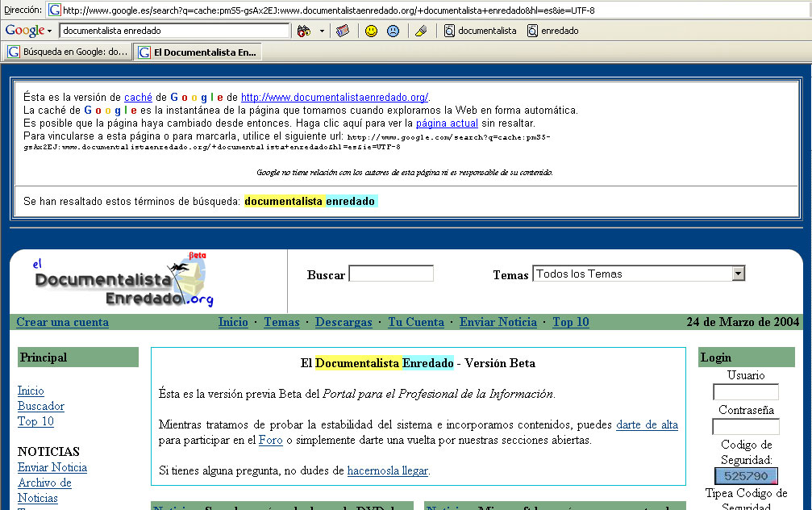This screenshot has width=812, height=510.
Task: Click the 'Contraseña' password field
Action: 746,427
